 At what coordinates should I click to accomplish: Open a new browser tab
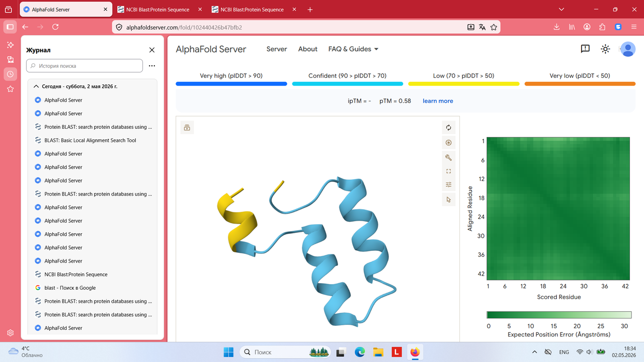(310, 10)
